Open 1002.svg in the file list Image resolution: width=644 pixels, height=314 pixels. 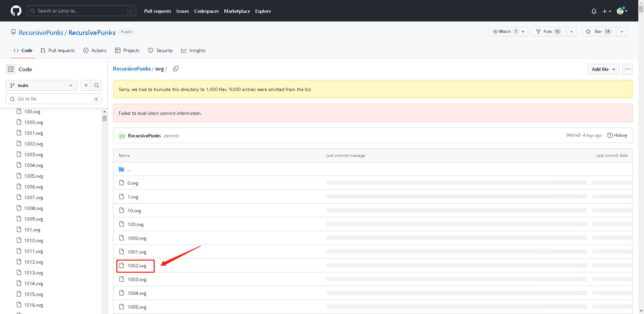(137, 266)
